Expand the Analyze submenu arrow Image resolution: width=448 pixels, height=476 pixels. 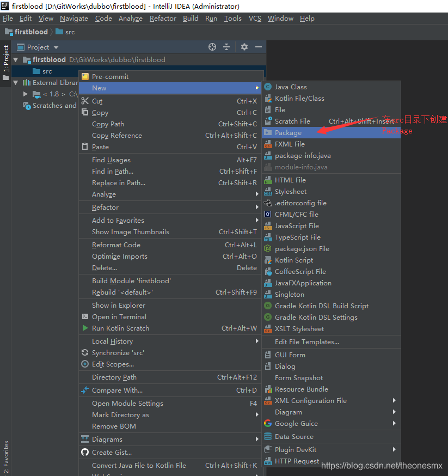pos(257,194)
